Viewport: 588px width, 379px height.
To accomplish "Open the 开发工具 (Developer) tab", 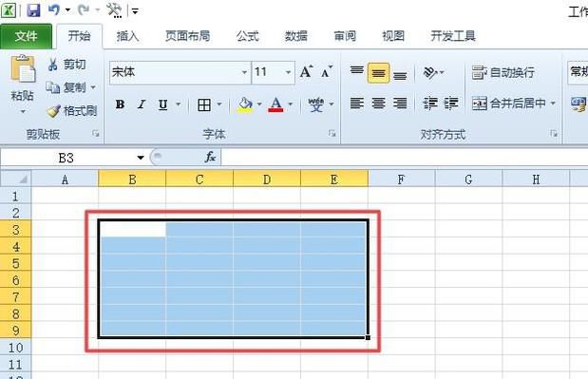I will pyautogui.click(x=453, y=36).
